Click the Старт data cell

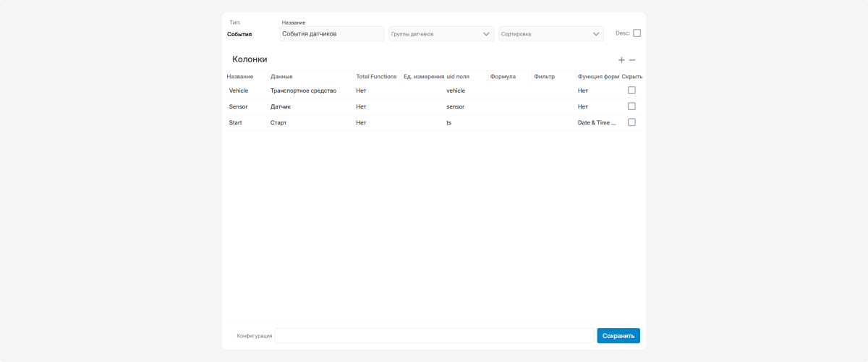(x=278, y=122)
